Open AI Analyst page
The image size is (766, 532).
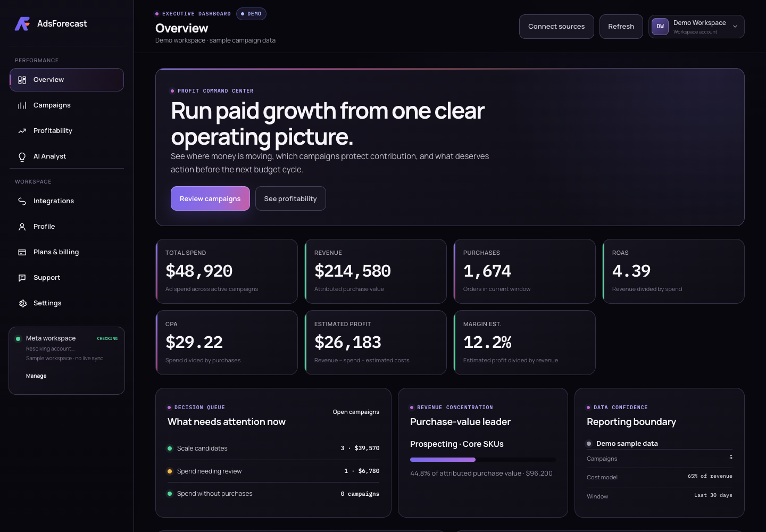point(66,156)
